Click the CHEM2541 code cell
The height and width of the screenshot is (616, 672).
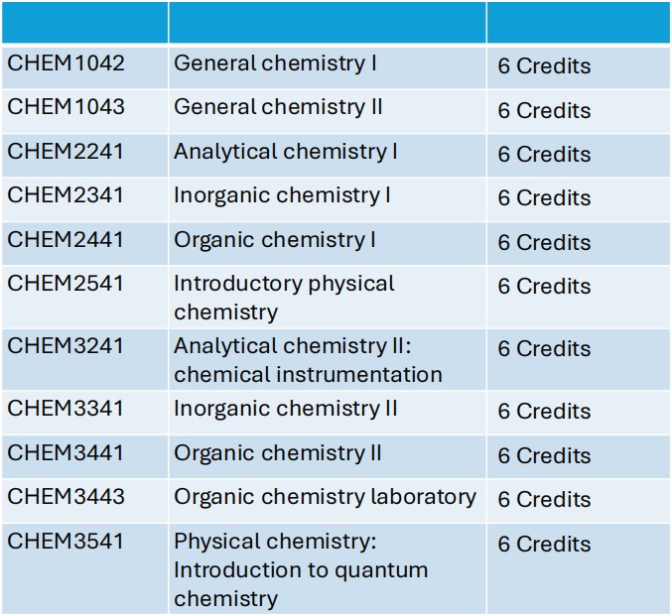pyautogui.click(x=67, y=284)
